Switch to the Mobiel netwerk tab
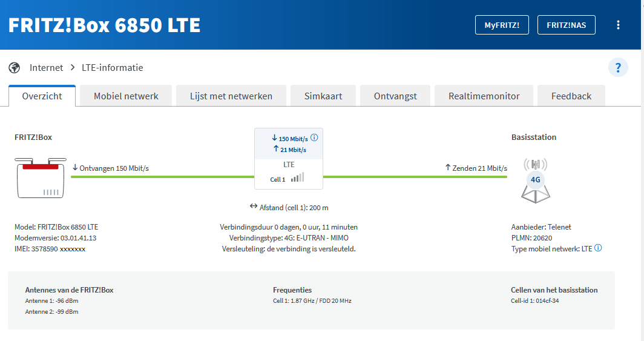The image size is (644, 341). point(126,96)
